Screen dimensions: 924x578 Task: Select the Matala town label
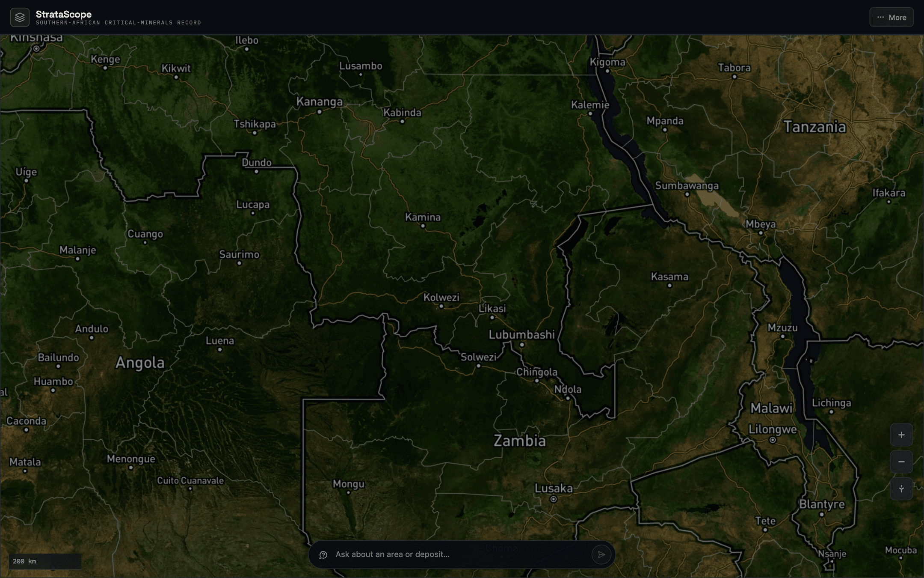click(25, 462)
